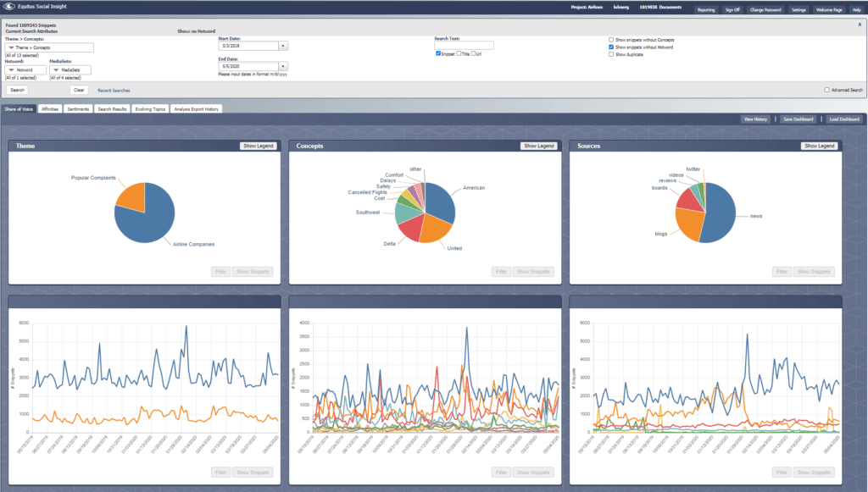
Task: Select the blue news slice in Sources
Action: coord(719,213)
